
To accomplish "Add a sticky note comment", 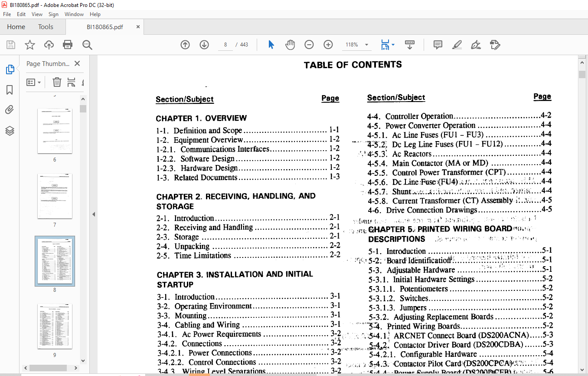I will (438, 45).
